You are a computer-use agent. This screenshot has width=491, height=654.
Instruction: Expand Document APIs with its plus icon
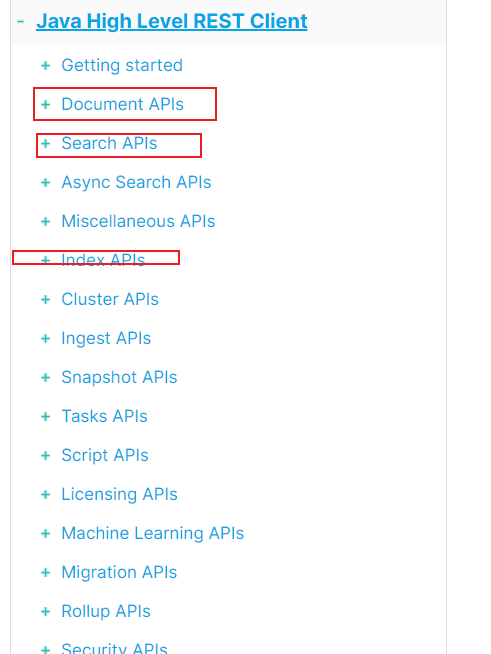[45, 104]
